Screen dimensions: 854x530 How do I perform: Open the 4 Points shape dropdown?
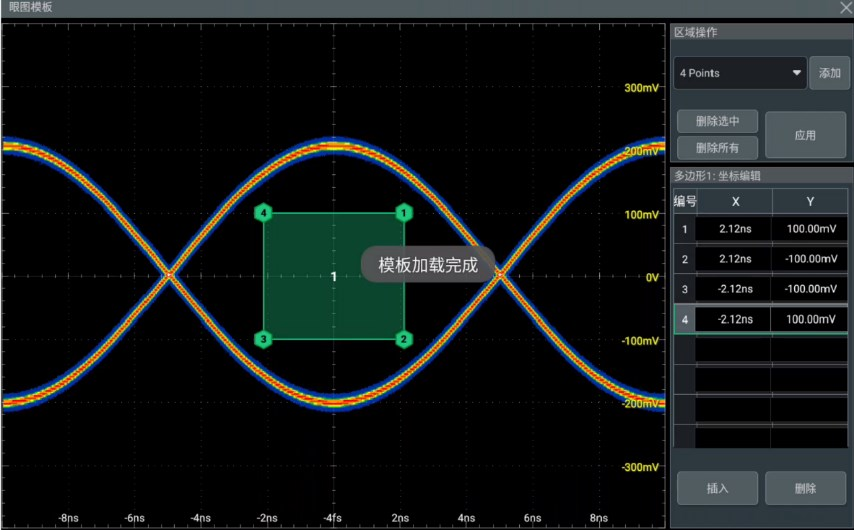[740, 73]
